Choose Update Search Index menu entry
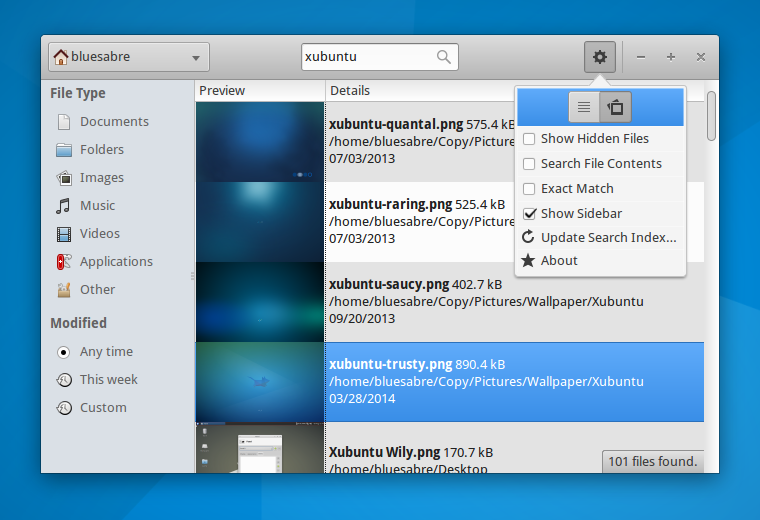 click(x=600, y=237)
